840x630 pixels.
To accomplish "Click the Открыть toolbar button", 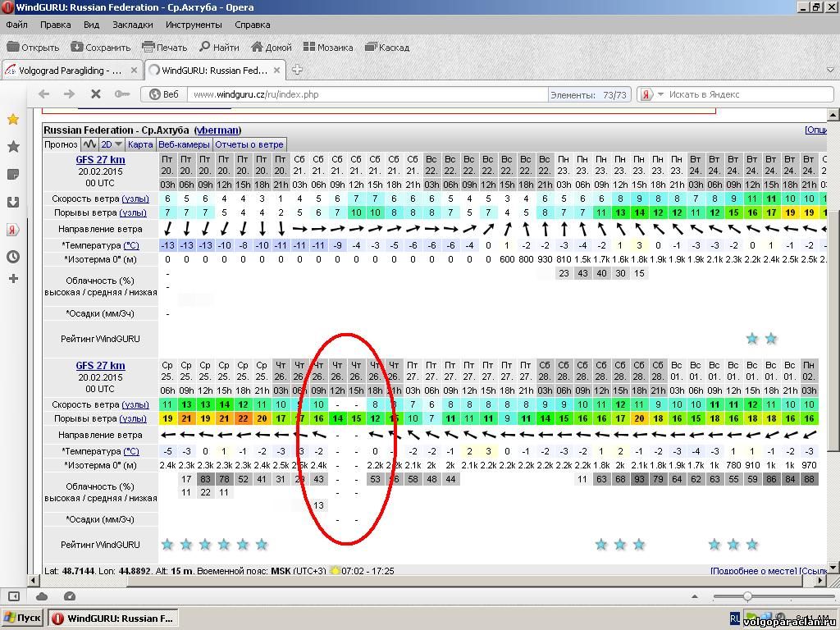I will click(33, 47).
